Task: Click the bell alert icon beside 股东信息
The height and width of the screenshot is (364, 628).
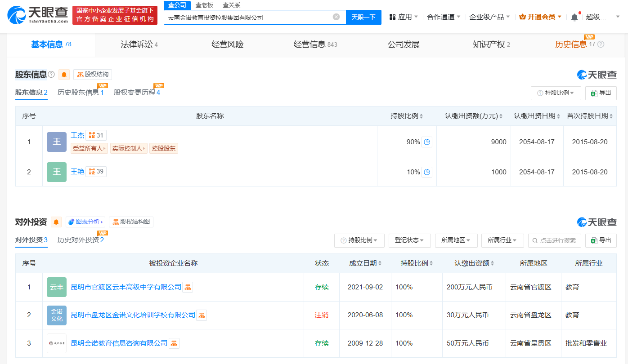Action: click(64, 75)
